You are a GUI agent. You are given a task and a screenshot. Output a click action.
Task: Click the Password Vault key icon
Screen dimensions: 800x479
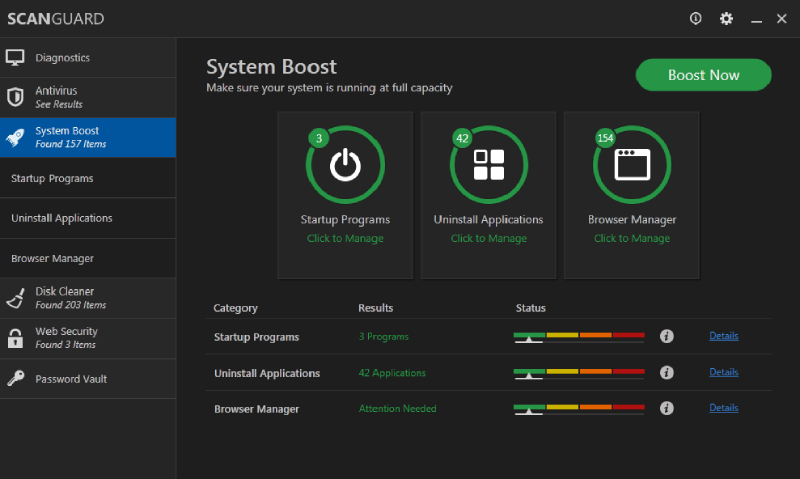16,379
